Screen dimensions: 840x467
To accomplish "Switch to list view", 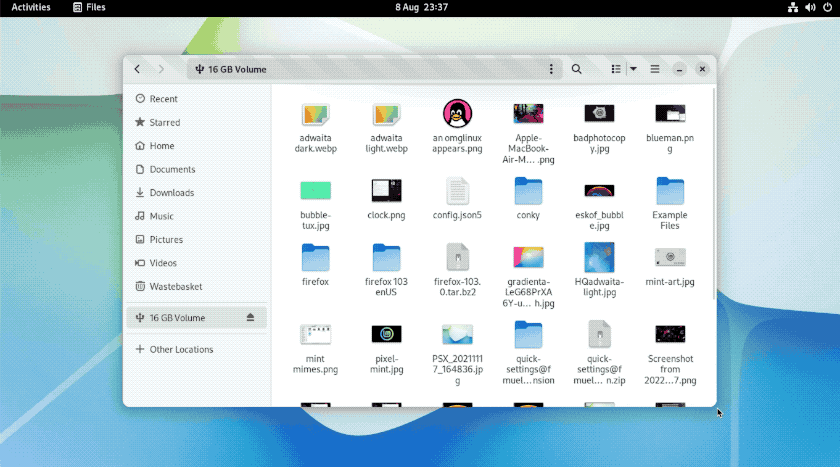I will tap(616, 69).
